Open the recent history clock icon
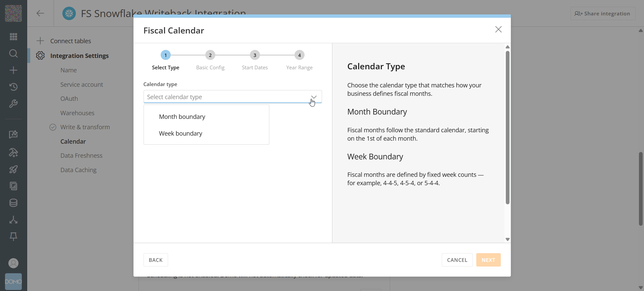The height and width of the screenshot is (291, 644). [x=13, y=87]
